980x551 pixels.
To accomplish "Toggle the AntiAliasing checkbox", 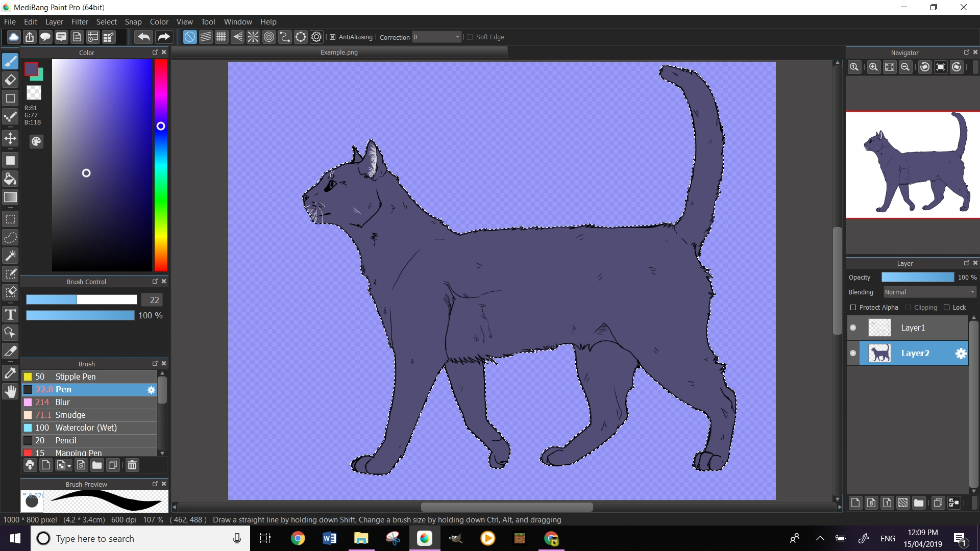I will (333, 37).
